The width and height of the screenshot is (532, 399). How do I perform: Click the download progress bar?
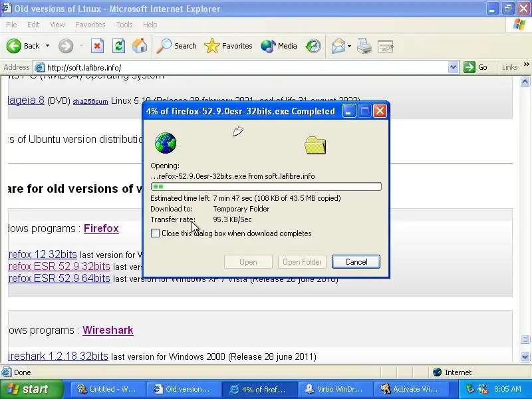pyautogui.click(x=266, y=186)
